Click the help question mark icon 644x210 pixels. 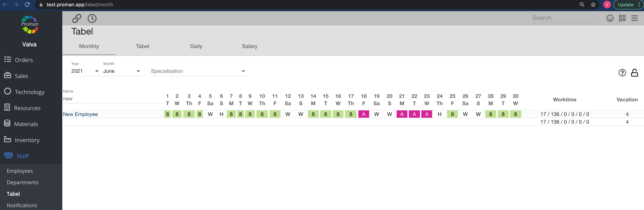(x=622, y=73)
